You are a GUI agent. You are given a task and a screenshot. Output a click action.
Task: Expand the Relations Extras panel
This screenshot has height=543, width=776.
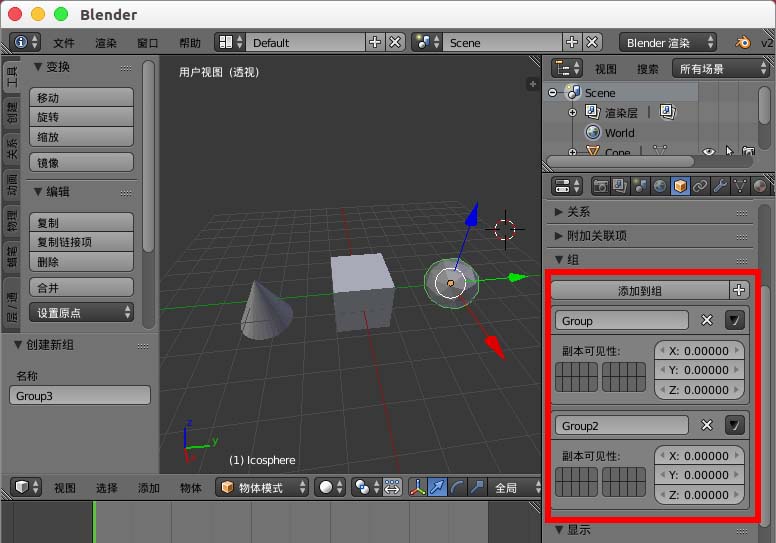point(559,236)
